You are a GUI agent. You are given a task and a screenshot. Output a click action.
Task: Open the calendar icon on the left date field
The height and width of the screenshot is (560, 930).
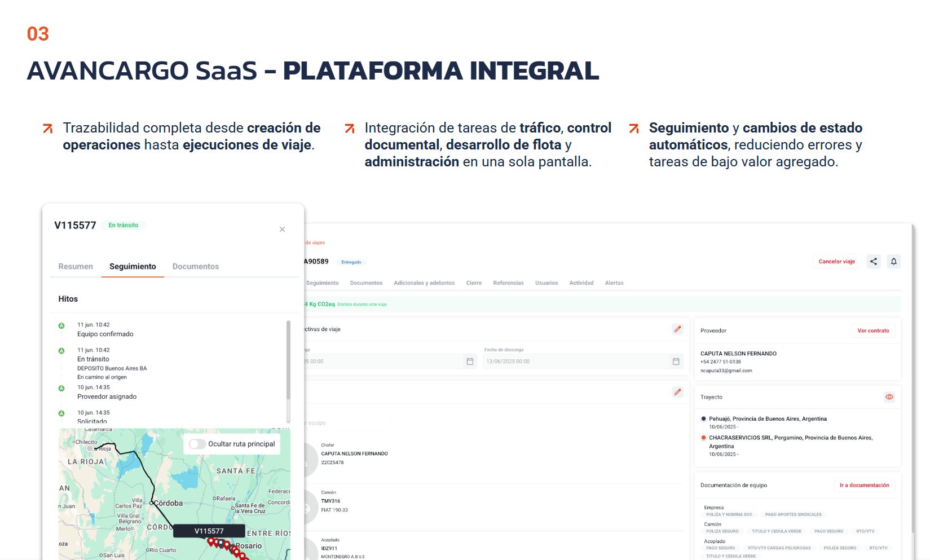[x=470, y=361]
